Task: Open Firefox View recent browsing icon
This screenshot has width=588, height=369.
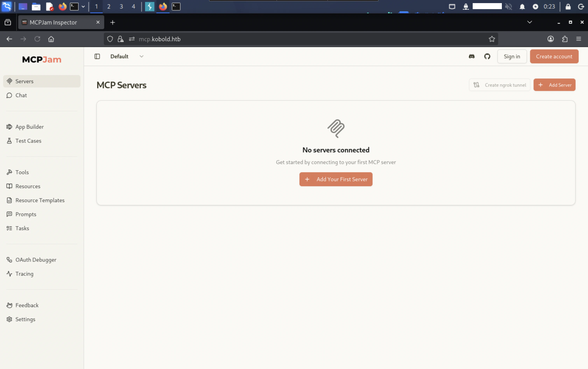Action: click(x=8, y=22)
